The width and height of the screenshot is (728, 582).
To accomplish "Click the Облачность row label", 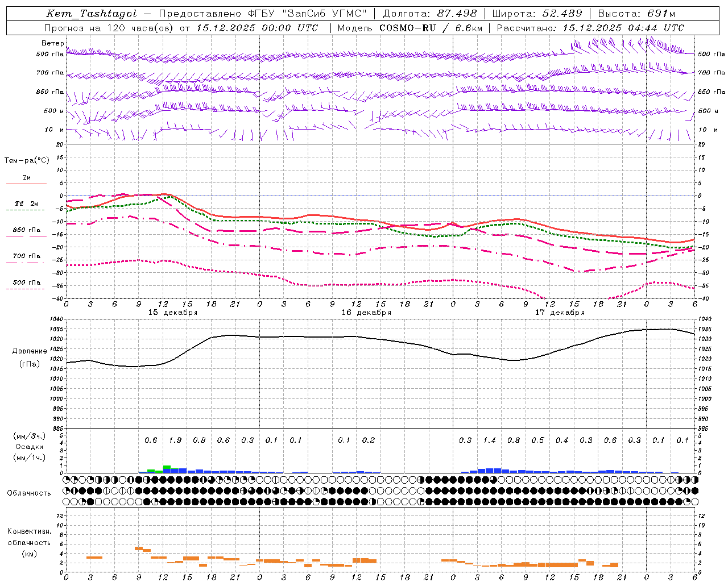I will point(29,493).
